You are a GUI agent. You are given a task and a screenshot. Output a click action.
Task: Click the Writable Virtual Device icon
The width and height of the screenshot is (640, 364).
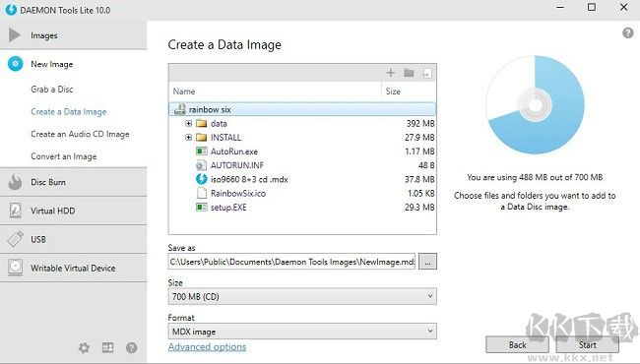15,268
